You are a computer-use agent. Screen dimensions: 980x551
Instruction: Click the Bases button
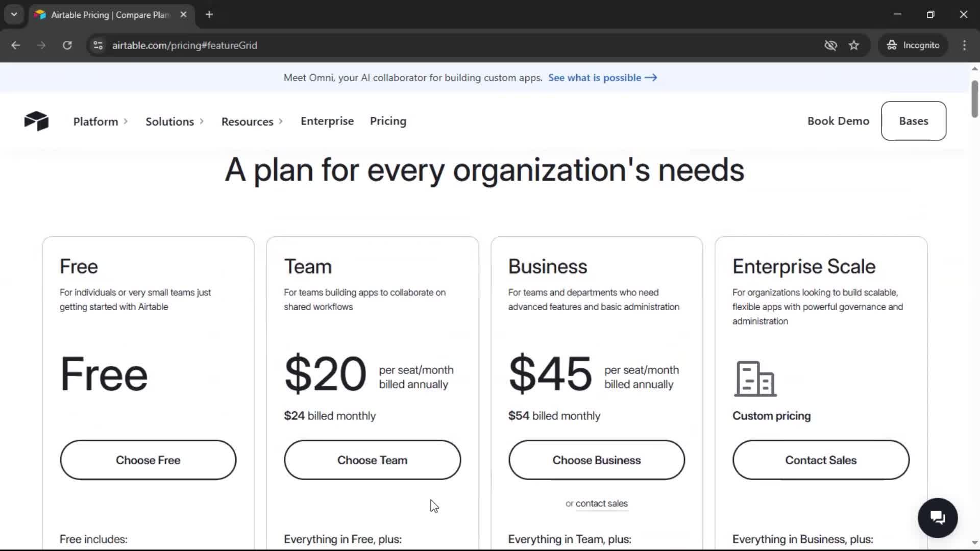(x=913, y=121)
